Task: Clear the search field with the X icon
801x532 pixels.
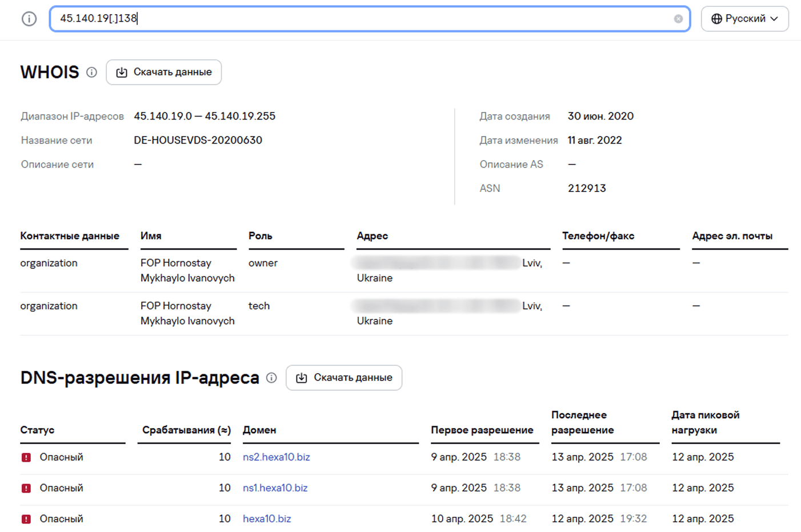Action: 678,19
